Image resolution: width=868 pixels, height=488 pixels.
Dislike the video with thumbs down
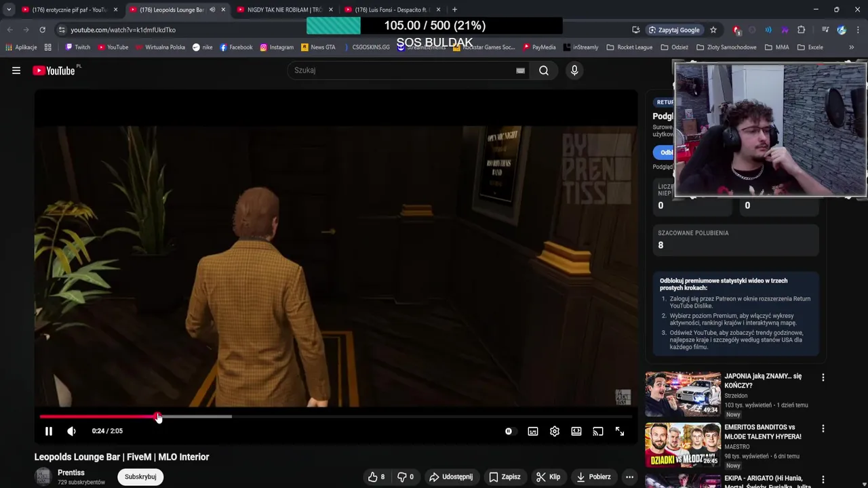(x=406, y=476)
